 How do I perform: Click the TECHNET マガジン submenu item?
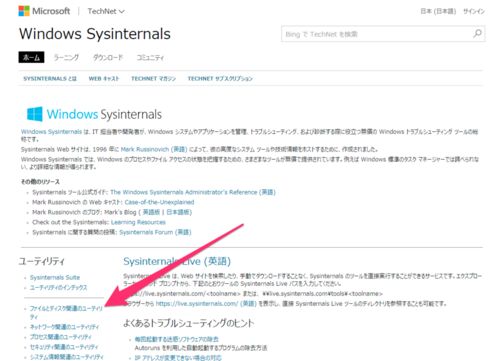point(153,79)
